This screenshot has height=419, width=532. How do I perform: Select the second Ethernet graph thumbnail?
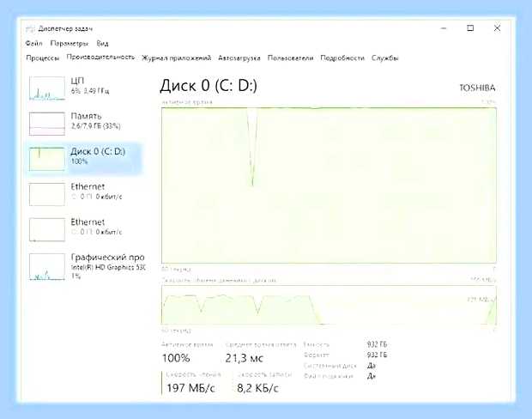[47, 230]
